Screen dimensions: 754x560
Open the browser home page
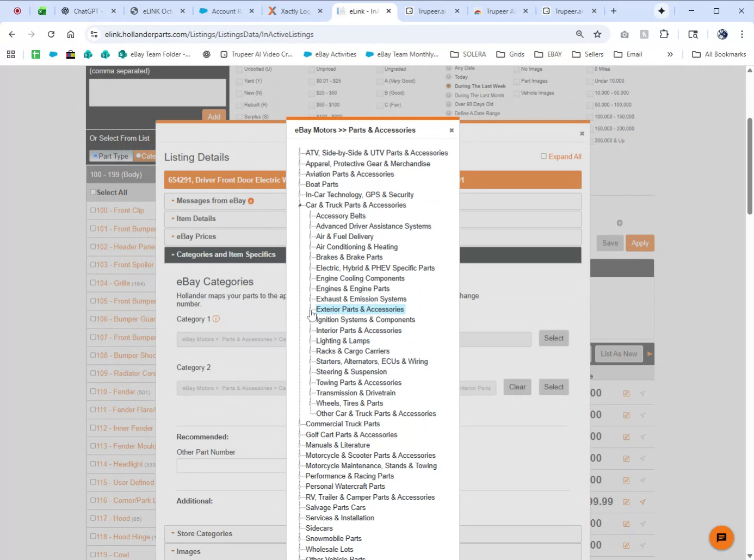pyautogui.click(x=71, y=34)
